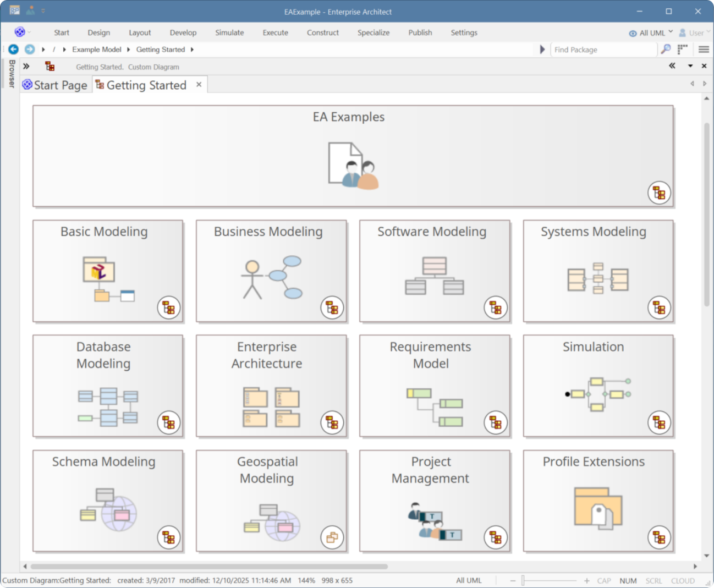
Task: Open Geospatial Modeling package link icon
Action: (332, 538)
